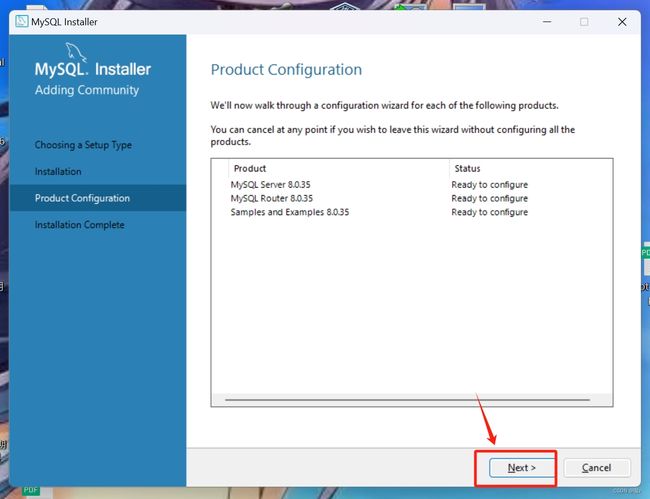
Task: Select the MySQL Server 8.0.35 row
Action: 412,185
